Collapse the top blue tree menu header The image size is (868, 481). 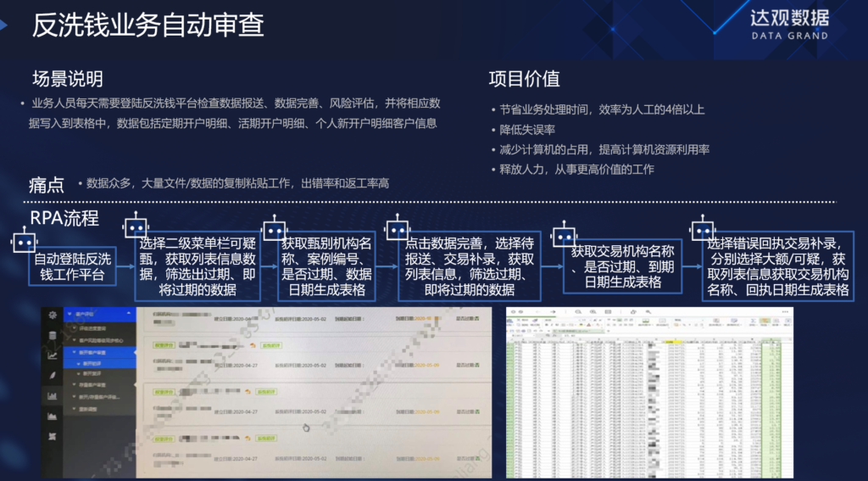[100, 314]
